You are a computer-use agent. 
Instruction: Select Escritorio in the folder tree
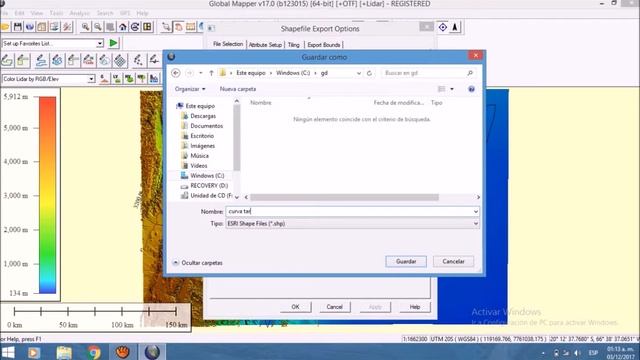pyautogui.click(x=202, y=136)
